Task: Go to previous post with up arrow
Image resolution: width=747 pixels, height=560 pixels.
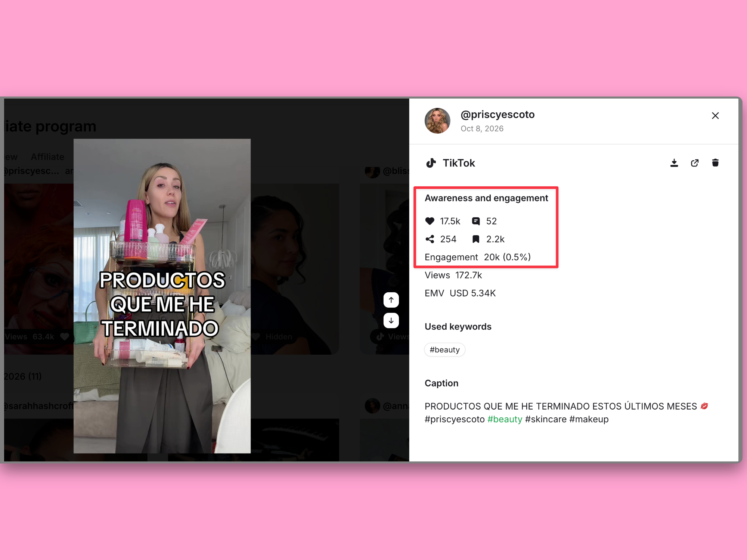Action: click(x=391, y=300)
